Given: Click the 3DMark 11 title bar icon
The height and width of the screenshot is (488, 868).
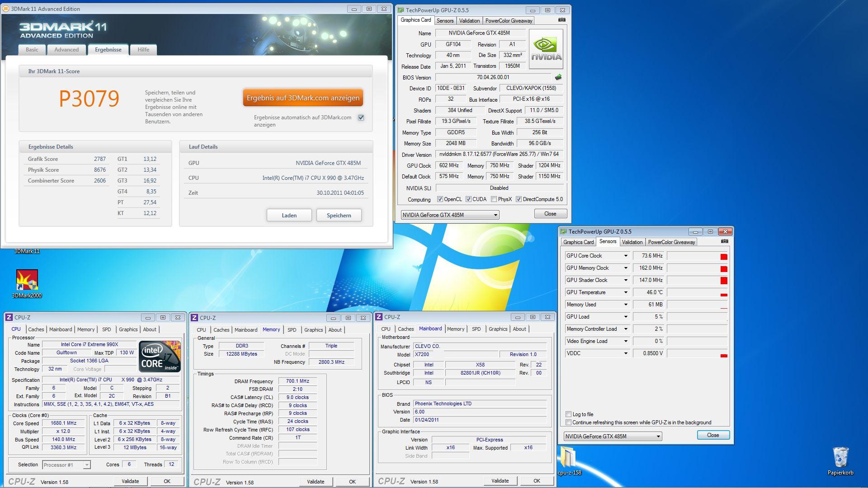Looking at the screenshot, I should pos(6,9).
